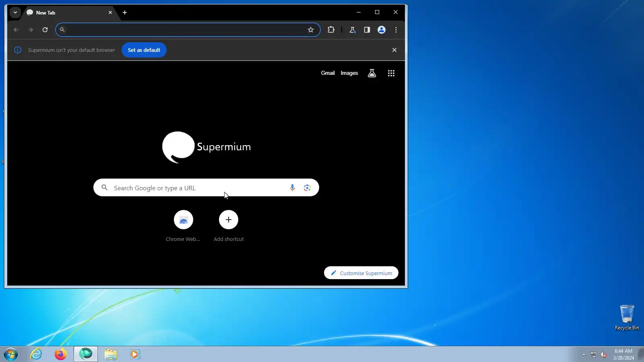Open the Gmail link
Viewport: 644px width, 362px height.
click(328, 73)
